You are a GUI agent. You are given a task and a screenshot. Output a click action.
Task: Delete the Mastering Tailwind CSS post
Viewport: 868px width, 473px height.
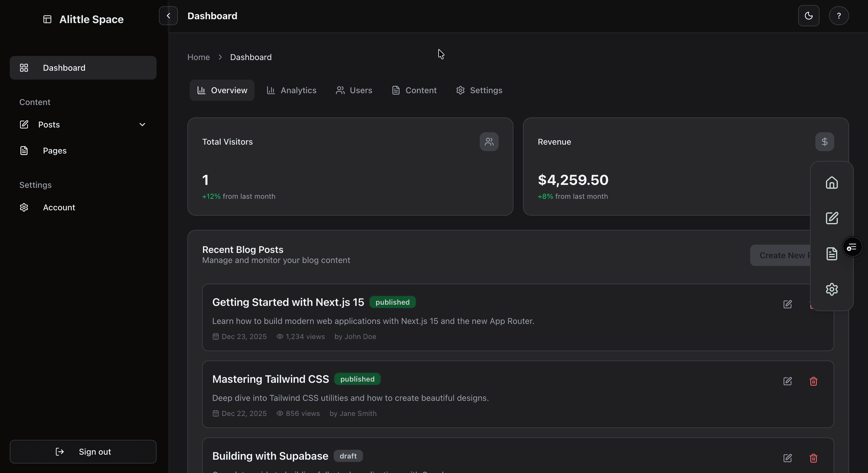814,381
